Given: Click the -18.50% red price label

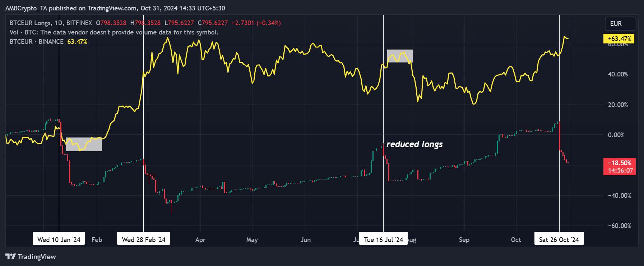Looking at the screenshot, I should [x=620, y=167].
